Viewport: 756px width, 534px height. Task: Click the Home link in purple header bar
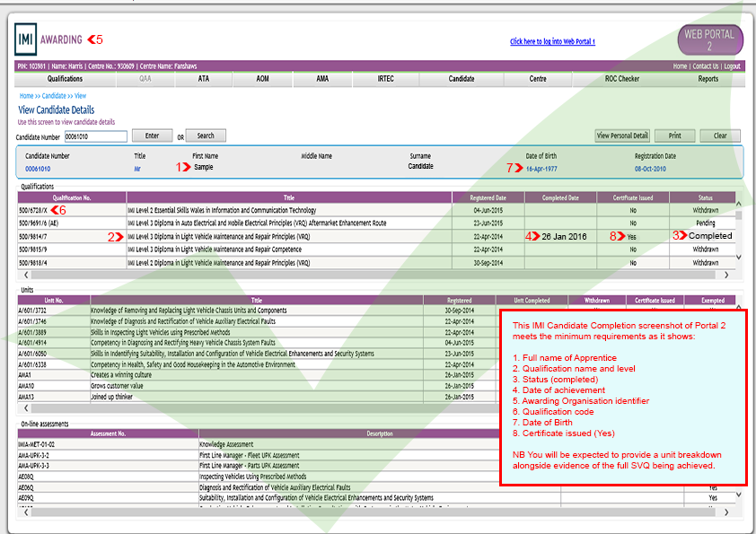coord(680,66)
